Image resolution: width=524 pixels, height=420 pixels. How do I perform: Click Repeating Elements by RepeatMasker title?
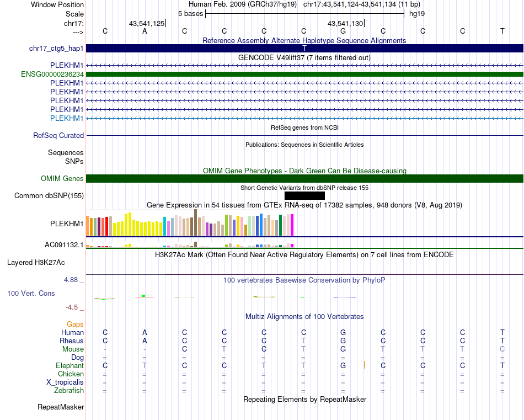pos(304,399)
